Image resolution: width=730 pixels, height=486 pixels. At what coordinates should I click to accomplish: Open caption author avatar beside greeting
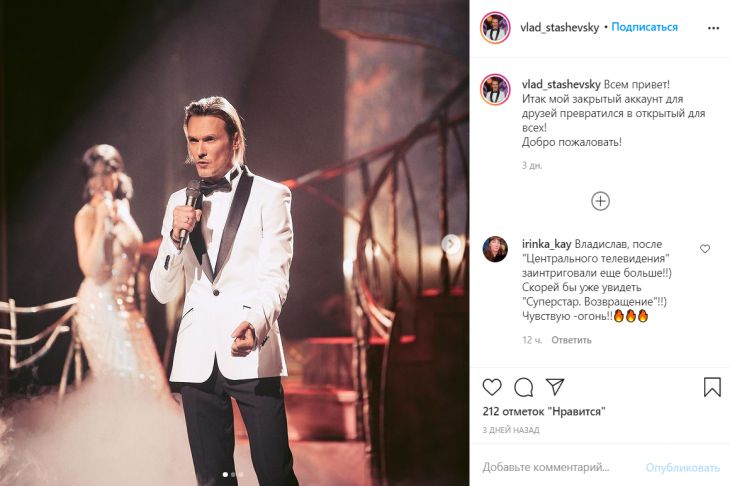495,88
